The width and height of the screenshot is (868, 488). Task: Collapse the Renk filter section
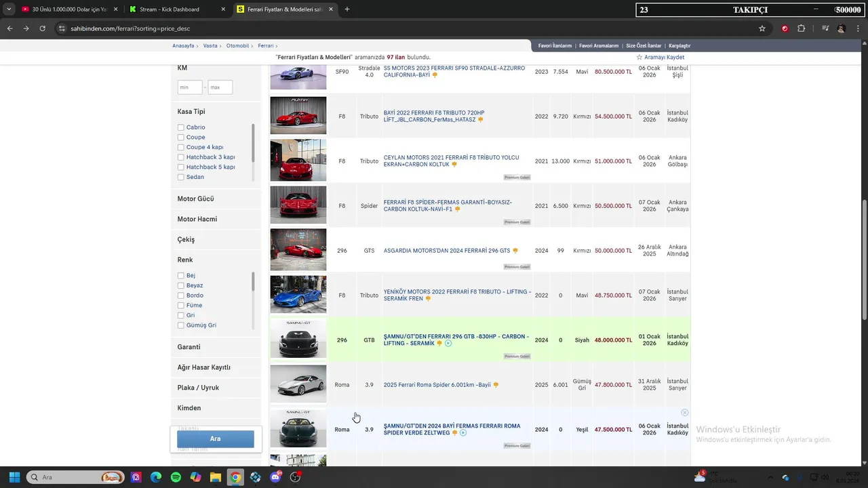tap(185, 260)
